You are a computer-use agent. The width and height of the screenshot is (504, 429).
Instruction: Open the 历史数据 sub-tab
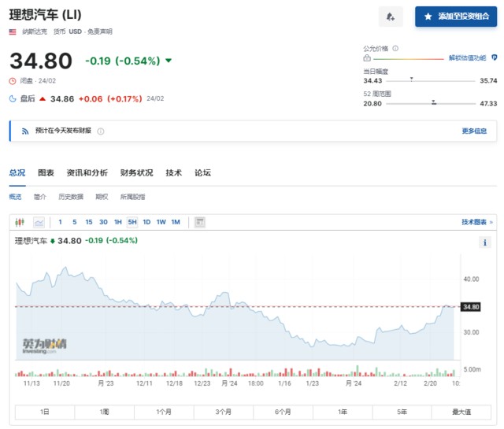pyautogui.click(x=71, y=196)
